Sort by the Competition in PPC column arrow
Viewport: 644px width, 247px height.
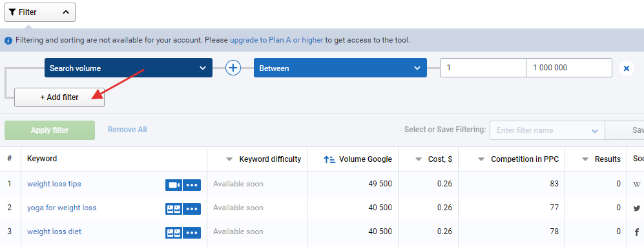(481, 159)
